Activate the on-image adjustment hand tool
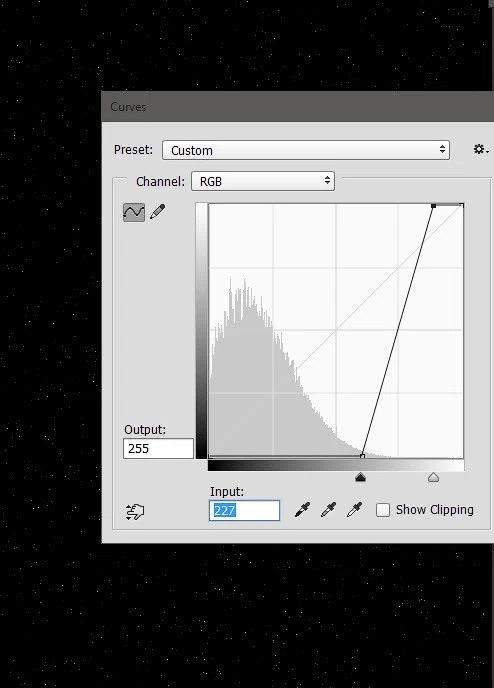Image resolution: width=494 pixels, height=688 pixels. point(135,512)
